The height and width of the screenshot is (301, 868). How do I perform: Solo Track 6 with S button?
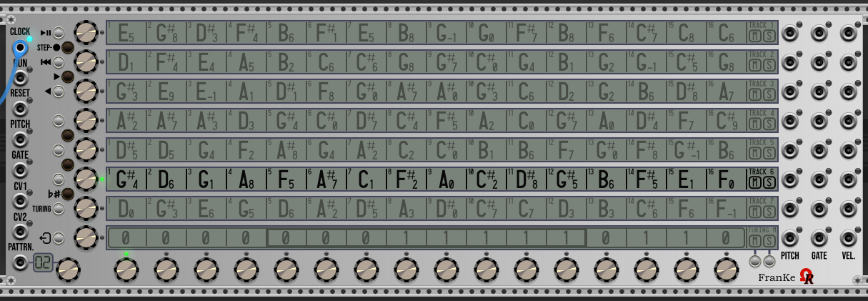[769, 183]
